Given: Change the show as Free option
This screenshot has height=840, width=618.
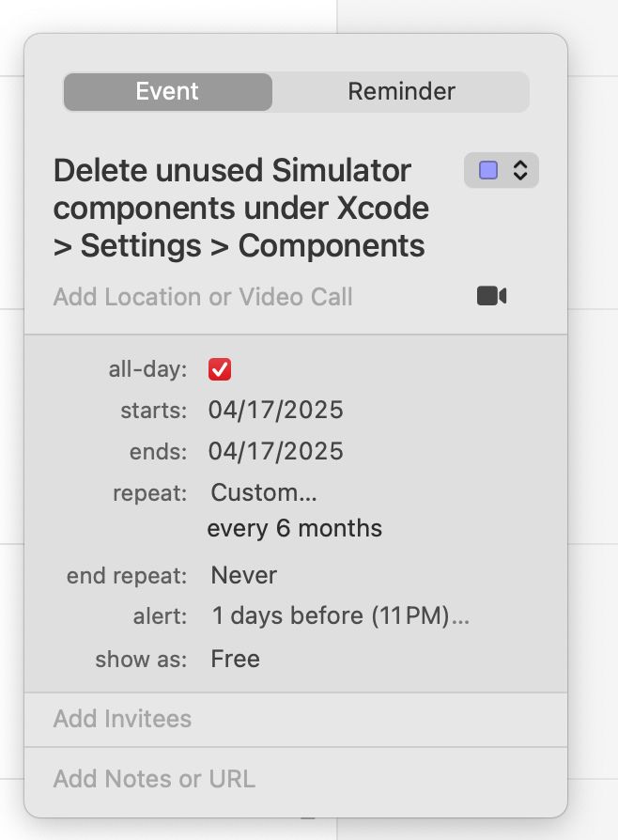Looking at the screenshot, I should tap(235, 659).
